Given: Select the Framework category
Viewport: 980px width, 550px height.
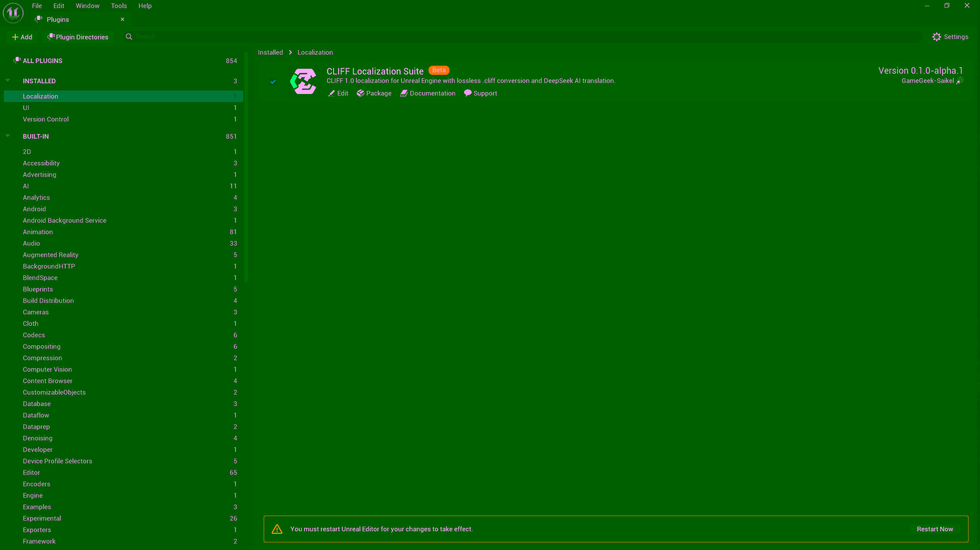Looking at the screenshot, I should [123, 541].
